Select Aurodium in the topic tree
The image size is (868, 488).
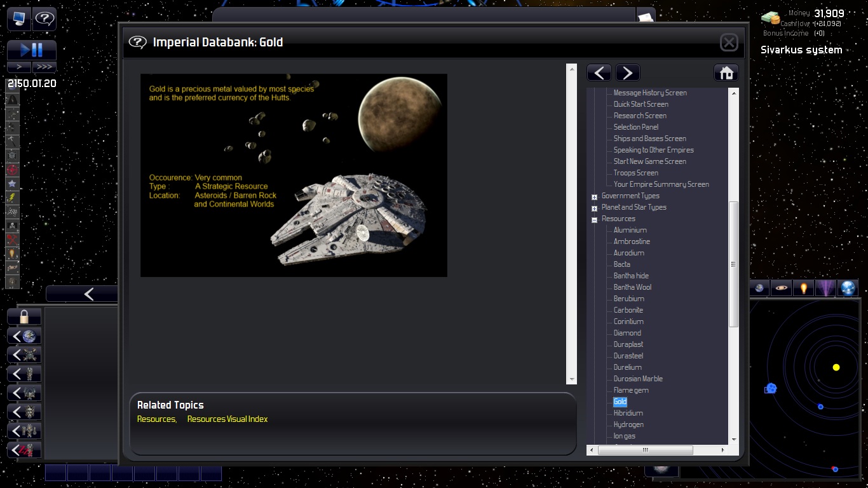click(x=628, y=253)
